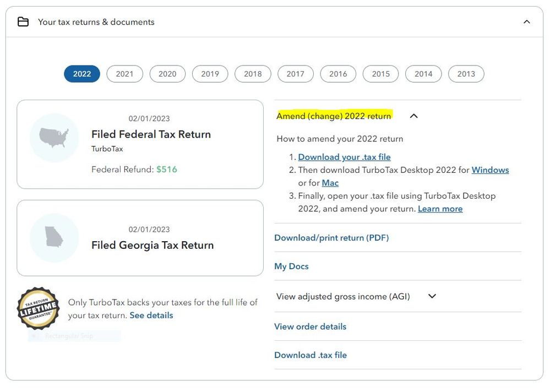Click the 02/01/2023 date on federal card
The width and height of the screenshot is (550, 392).
coord(149,118)
